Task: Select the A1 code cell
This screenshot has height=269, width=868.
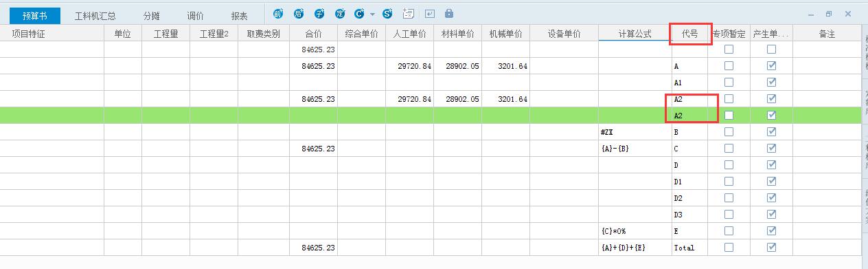Action: pyautogui.click(x=689, y=83)
